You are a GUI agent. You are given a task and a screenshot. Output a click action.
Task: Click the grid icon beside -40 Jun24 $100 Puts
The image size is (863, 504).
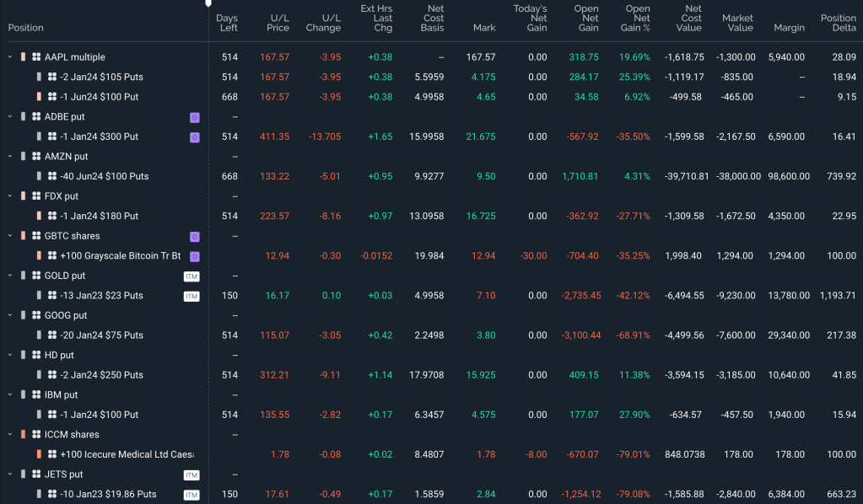click(52, 177)
